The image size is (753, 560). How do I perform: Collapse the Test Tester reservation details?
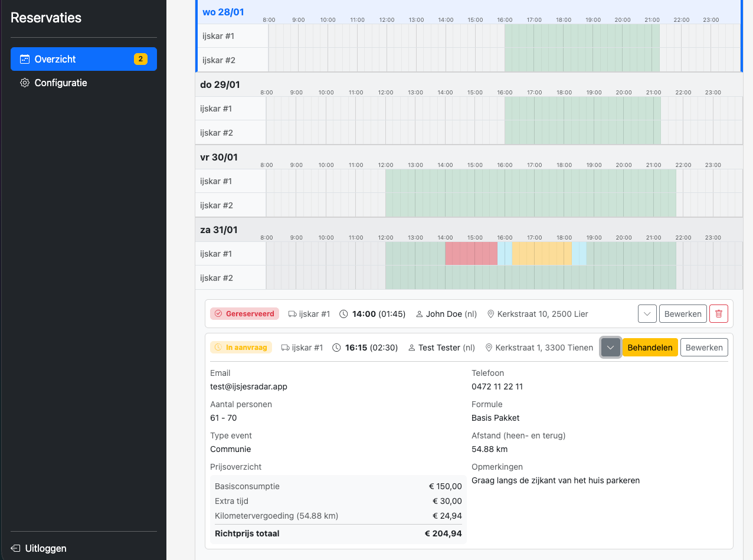pos(611,348)
